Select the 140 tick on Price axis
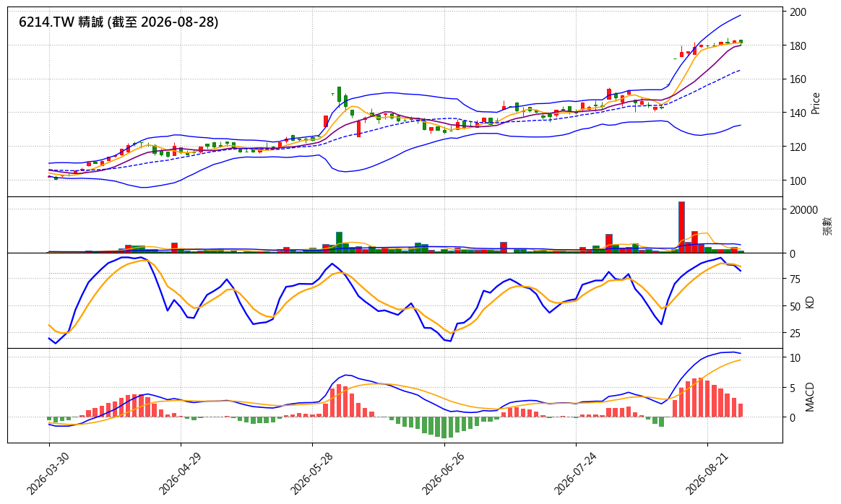This screenshot has height=504, width=841. click(x=798, y=113)
